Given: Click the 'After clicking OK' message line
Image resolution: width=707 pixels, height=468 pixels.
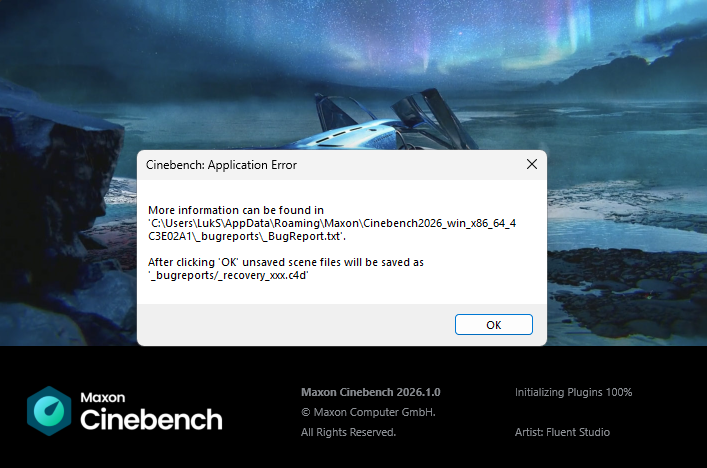Looking at the screenshot, I should pyautogui.click(x=286, y=262).
